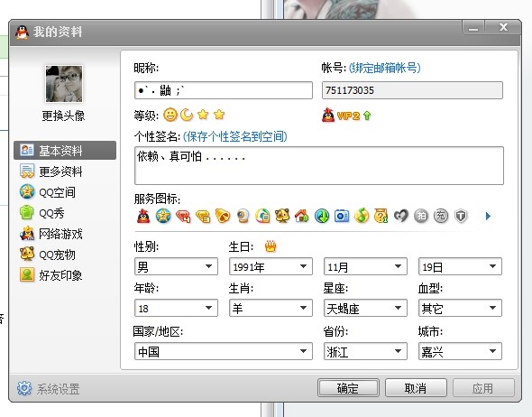Click the gray 充 round service icon

[x=441, y=216]
